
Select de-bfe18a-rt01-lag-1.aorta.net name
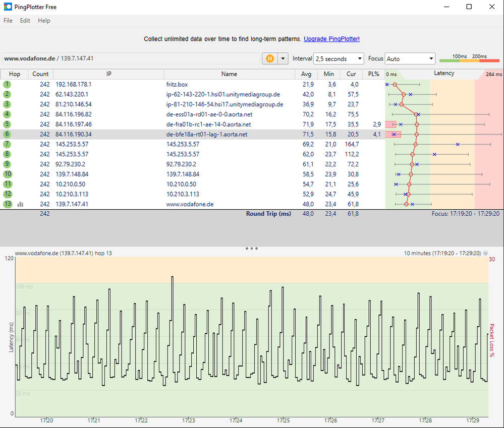(x=207, y=134)
